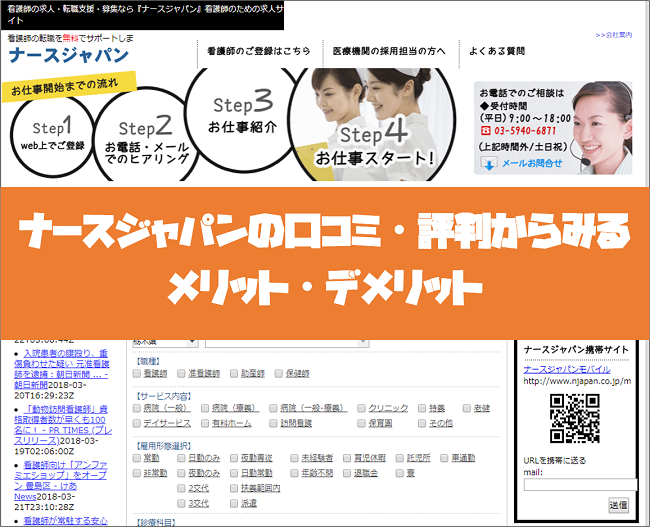Open よくある質問 menu item
This screenshot has width=650, height=527.
pos(500,50)
